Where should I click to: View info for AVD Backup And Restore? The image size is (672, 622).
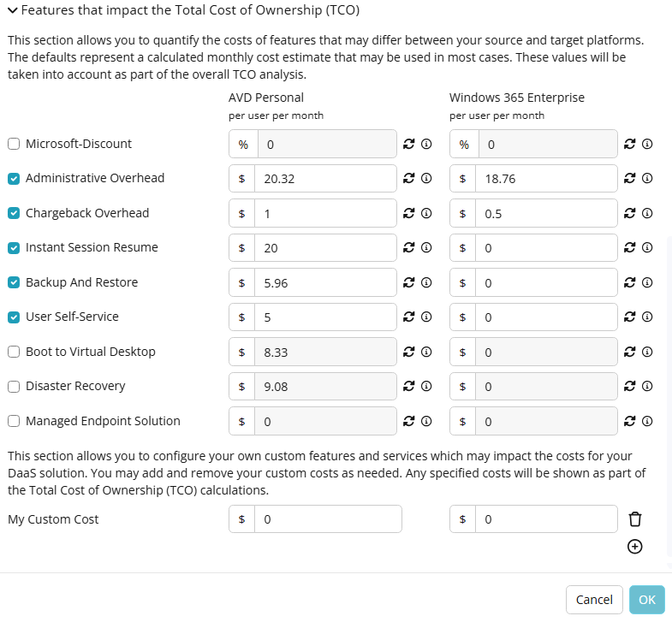pyautogui.click(x=426, y=282)
